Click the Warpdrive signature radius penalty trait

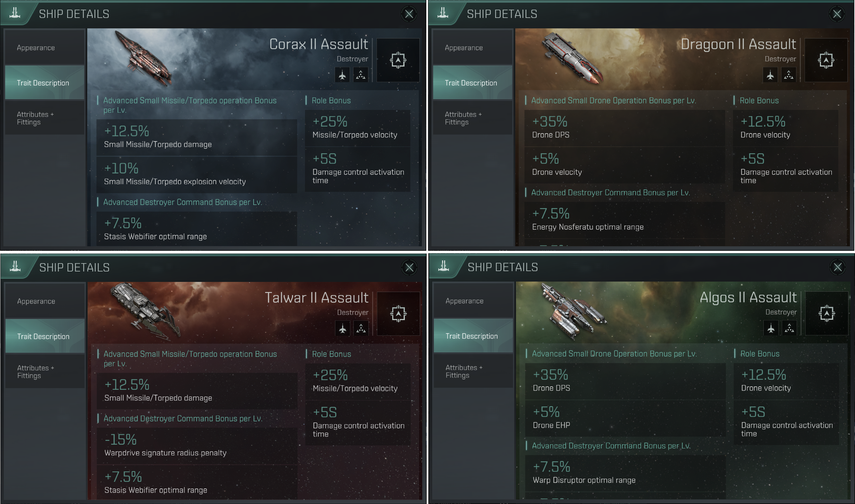197,446
